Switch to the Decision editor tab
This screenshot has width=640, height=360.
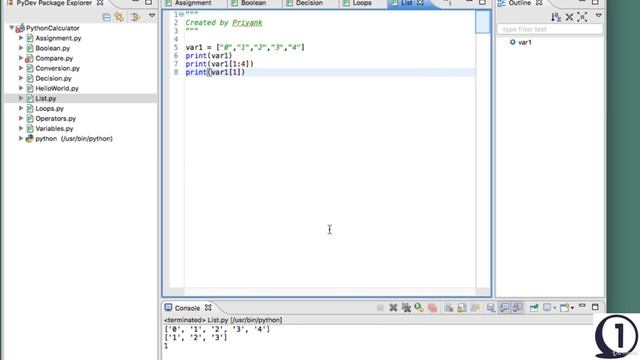tap(309, 3)
